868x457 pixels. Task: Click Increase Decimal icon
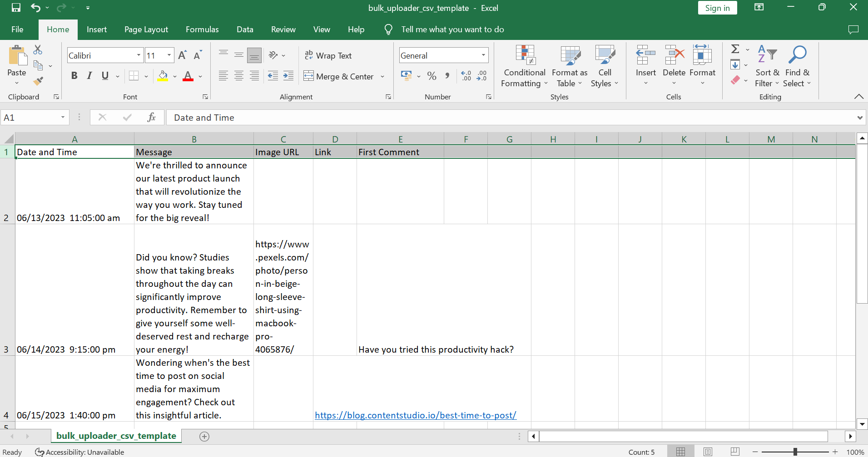[x=466, y=76]
